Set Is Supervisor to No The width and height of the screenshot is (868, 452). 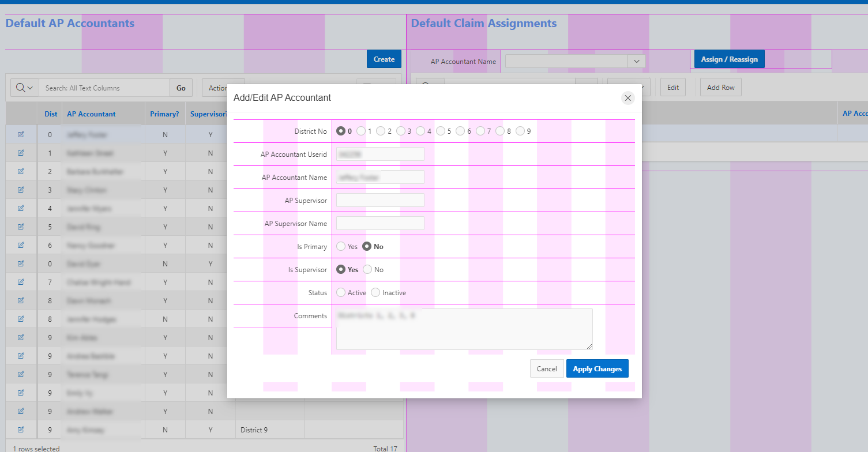[x=367, y=270]
